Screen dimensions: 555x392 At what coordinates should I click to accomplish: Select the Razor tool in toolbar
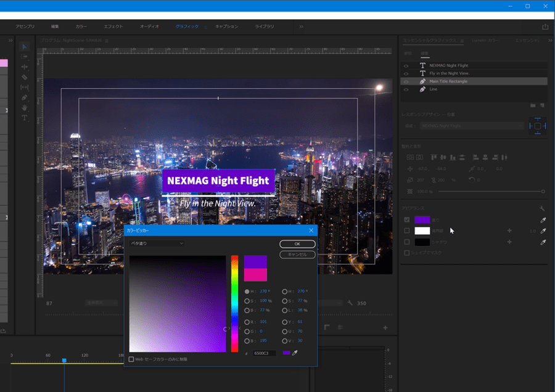(25, 77)
